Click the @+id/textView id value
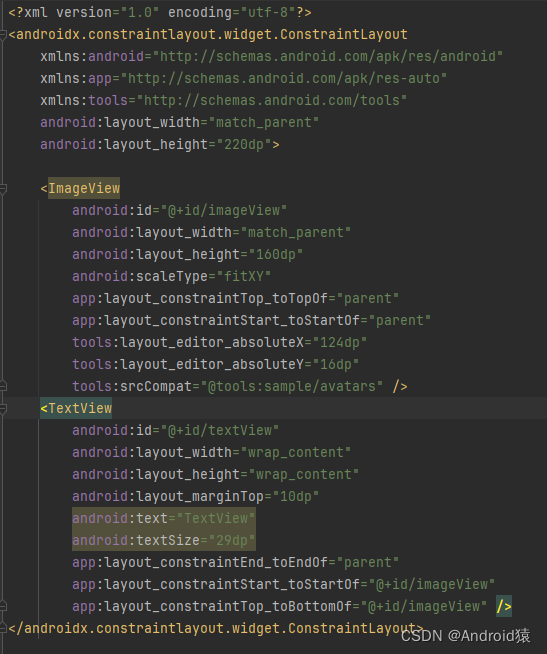The width and height of the screenshot is (547, 654). (219, 430)
